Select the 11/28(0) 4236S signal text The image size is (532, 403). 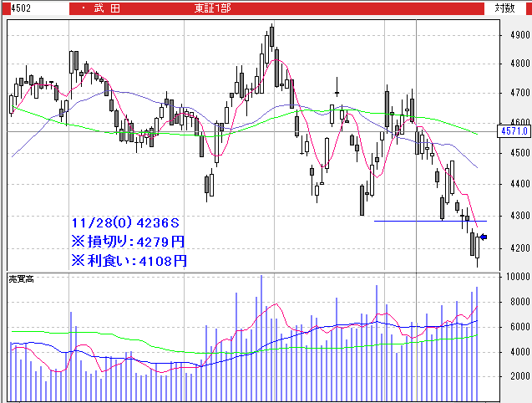(125, 223)
